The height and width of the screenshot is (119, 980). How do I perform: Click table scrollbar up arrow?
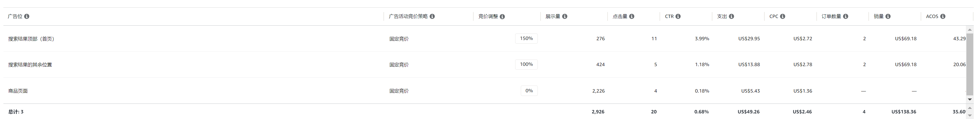click(970, 30)
